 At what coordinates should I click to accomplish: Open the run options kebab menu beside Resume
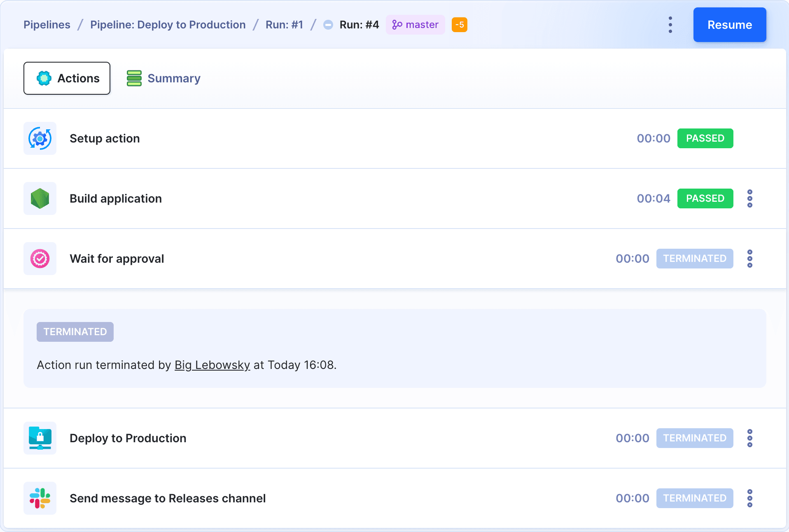[670, 25]
